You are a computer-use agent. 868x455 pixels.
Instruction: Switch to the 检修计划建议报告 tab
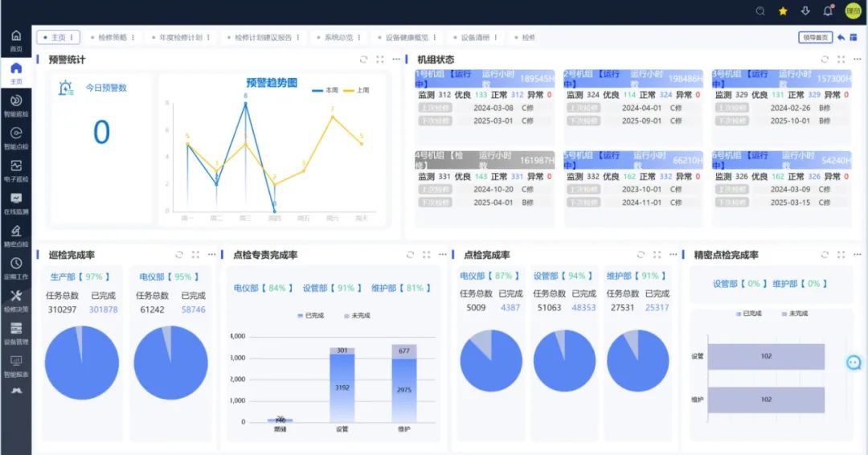pyautogui.click(x=263, y=38)
